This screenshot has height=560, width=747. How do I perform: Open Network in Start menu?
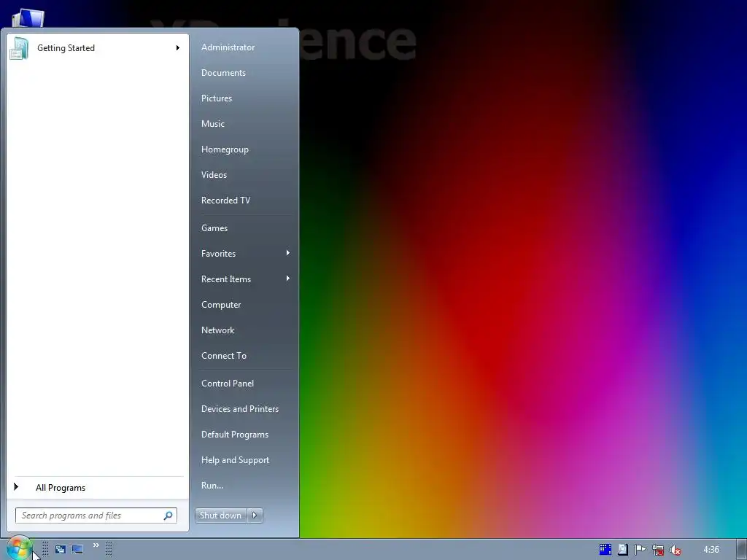click(217, 330)
